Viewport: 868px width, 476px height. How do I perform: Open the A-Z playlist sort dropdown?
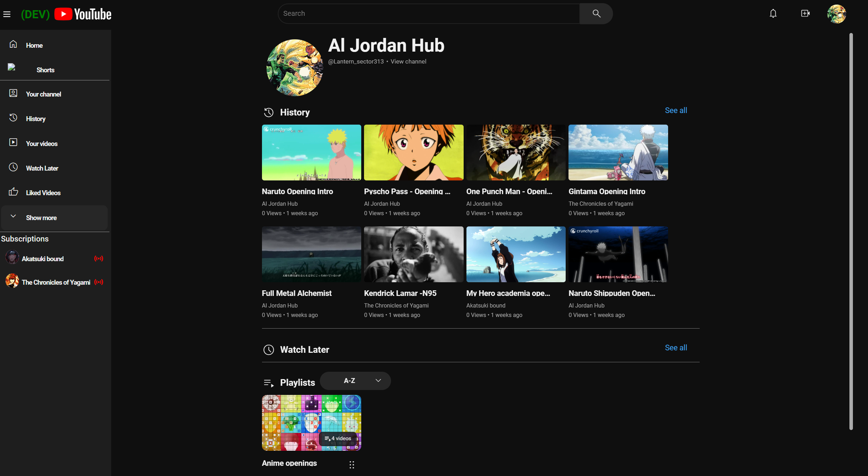355,381
